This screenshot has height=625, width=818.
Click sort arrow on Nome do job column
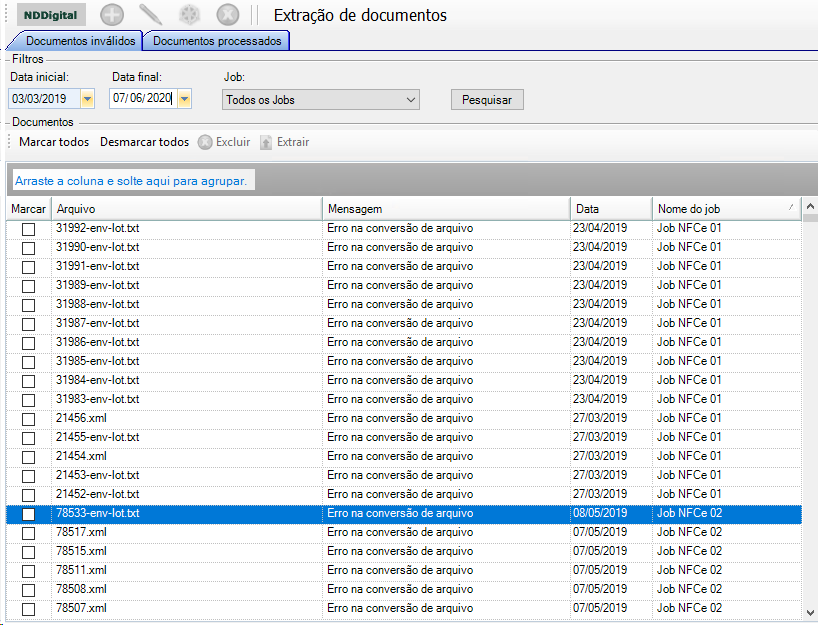coord(791,208)
